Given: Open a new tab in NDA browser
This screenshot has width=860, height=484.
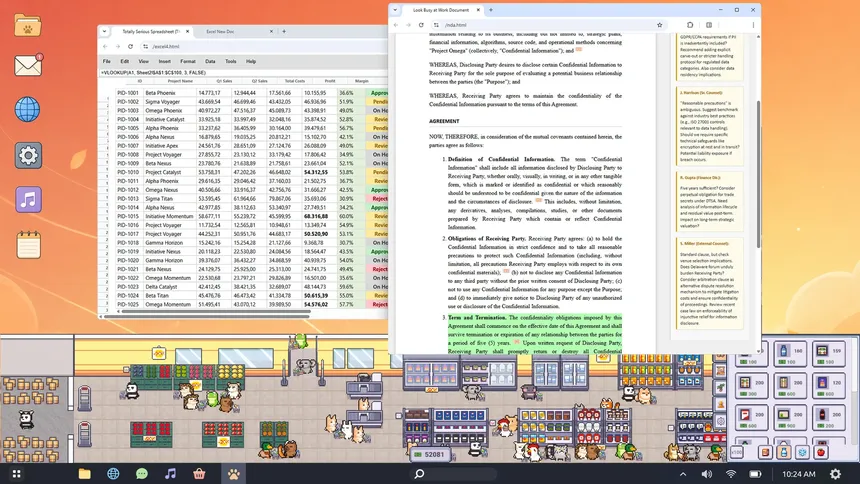Looking at the screenshot, I should [491, 9].
